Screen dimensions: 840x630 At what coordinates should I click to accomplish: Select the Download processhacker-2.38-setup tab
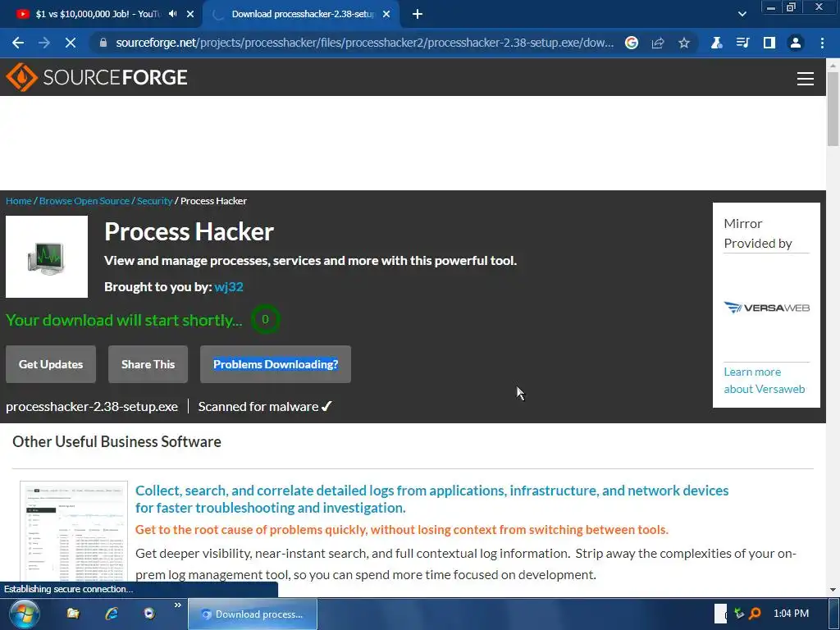(x=301, y=14)
